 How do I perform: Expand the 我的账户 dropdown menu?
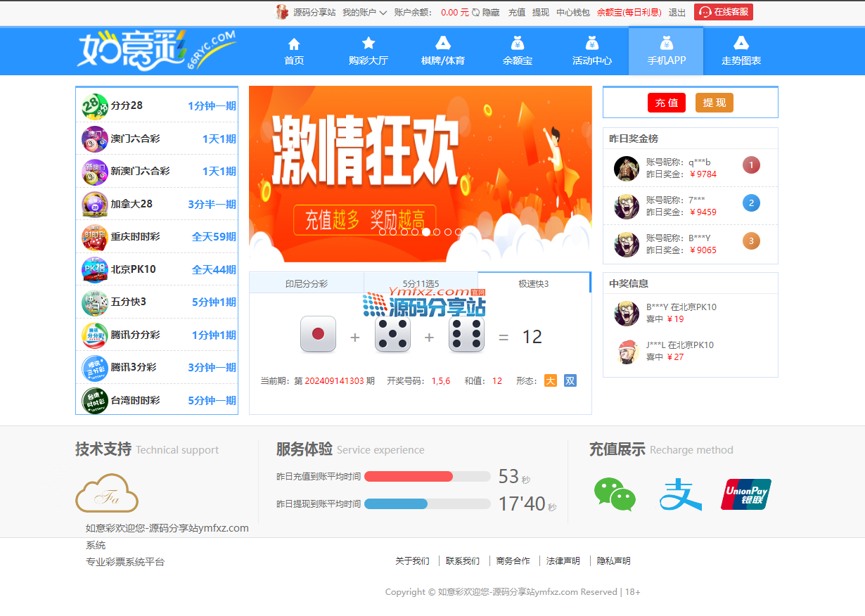(x=364, y=12)
